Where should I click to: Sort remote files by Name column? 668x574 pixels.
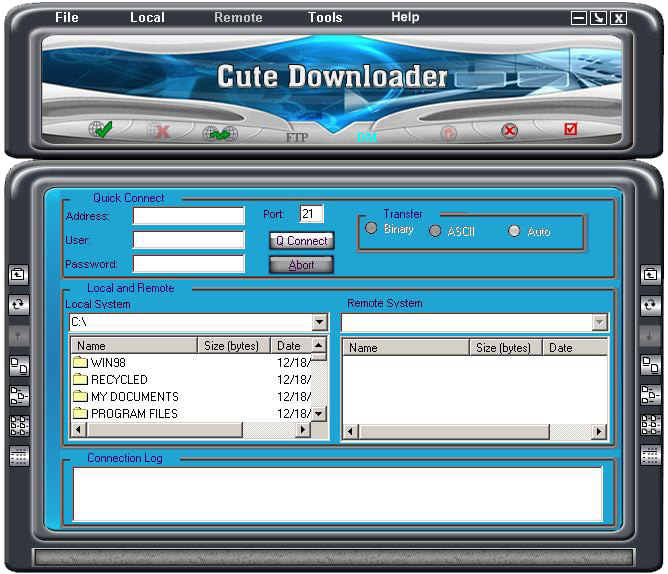tap(406, 348)
